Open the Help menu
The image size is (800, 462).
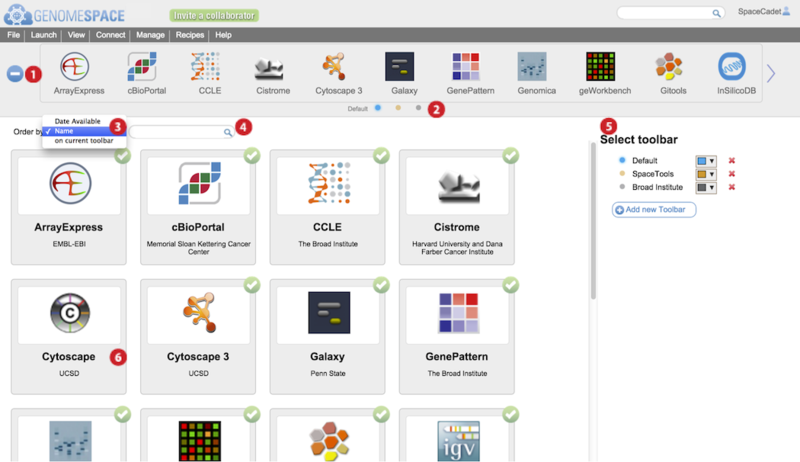point(223,35)
